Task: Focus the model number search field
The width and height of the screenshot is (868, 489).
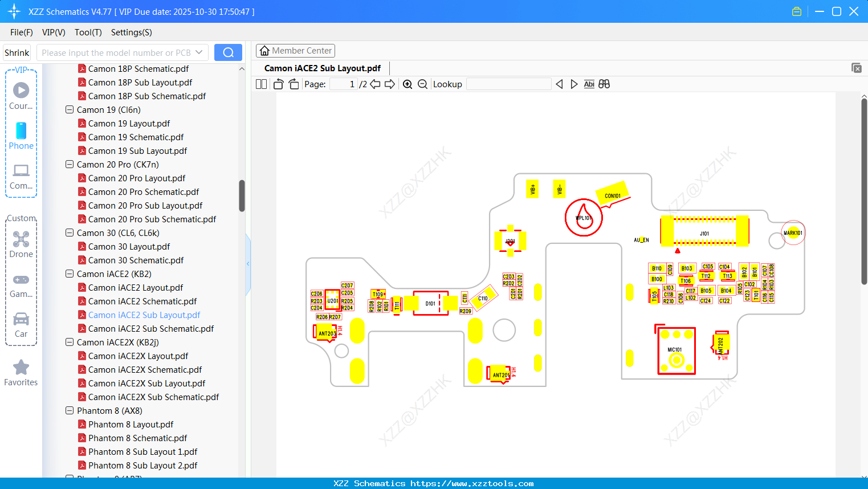Action: point(115,52)
